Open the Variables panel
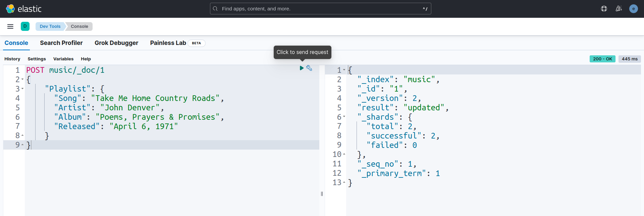The height and width of the screenshot is (216, 644). [x=63, y=59]
